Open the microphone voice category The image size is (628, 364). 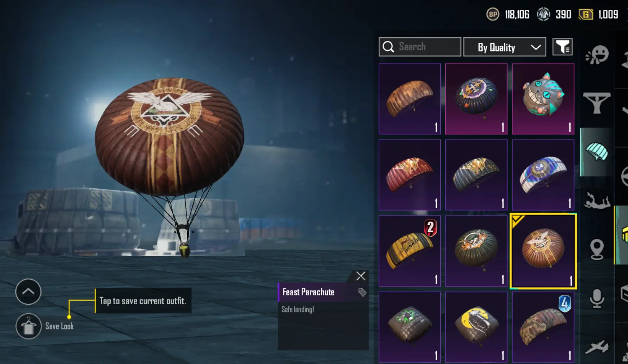point(597,298)
